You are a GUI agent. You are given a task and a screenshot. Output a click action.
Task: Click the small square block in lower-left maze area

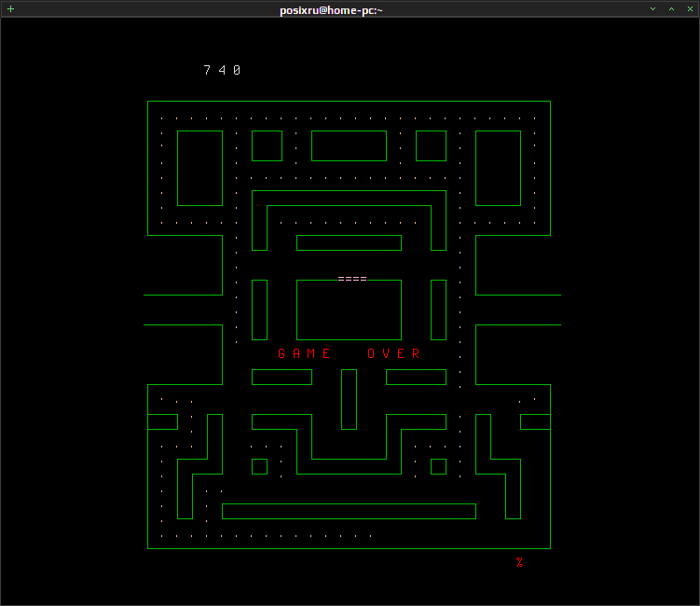point(260,467)
